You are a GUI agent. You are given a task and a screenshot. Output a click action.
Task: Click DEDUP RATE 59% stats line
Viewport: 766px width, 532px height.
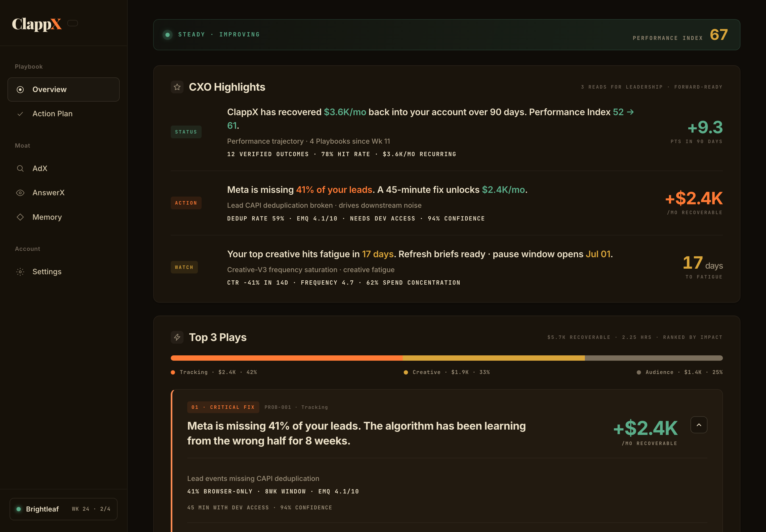[x=356, y=219]
